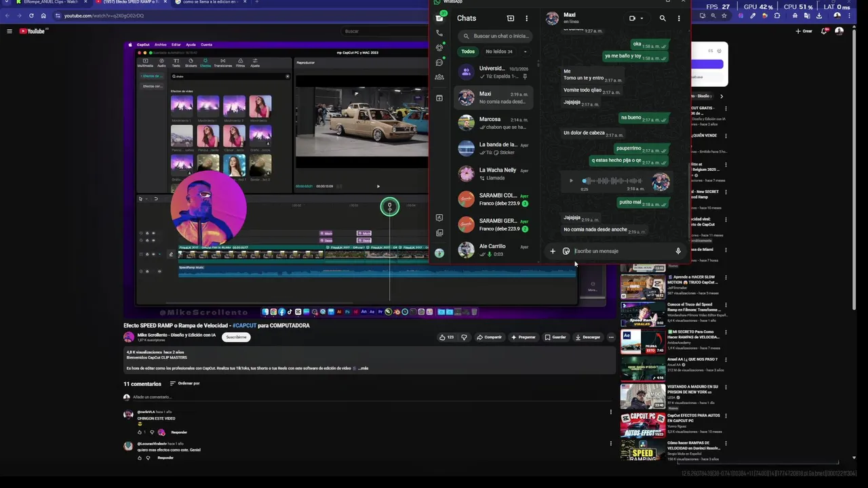Open options for 'VISITANDO A MADURO' video

(726, 388)
